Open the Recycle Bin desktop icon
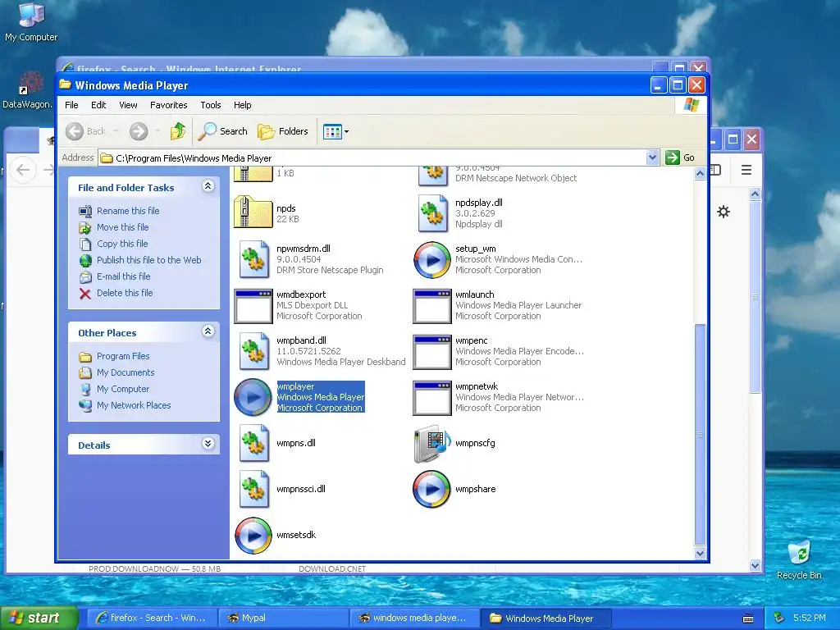Viewport: 840px width, 630px height. click(x=799, y=559)
